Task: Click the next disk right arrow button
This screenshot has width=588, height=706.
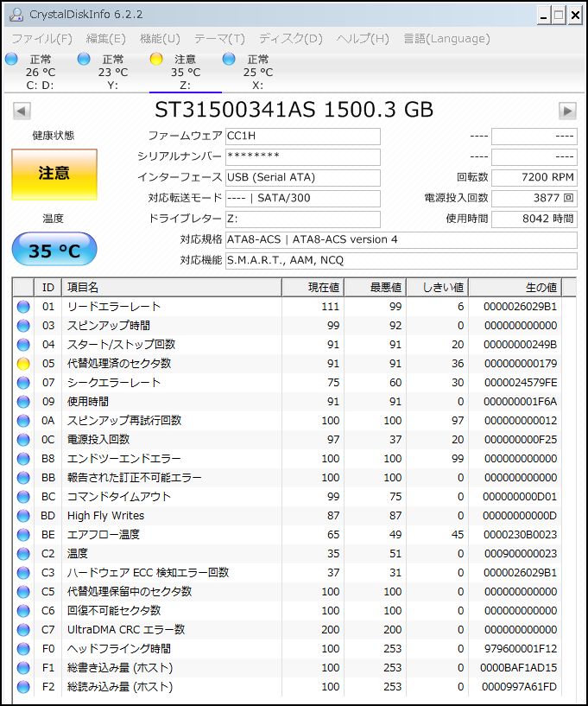Action: 567,111
